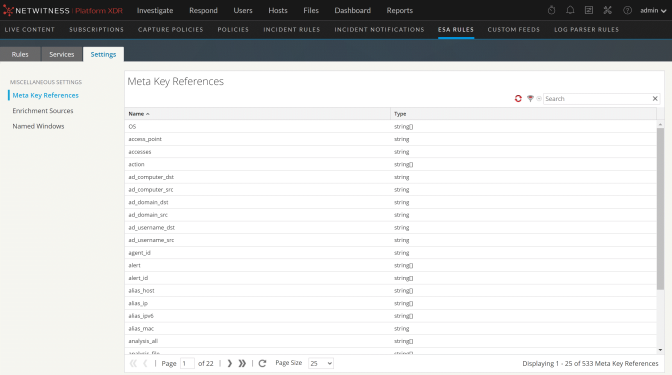Select the ad_username_dst row

[390, 228]
